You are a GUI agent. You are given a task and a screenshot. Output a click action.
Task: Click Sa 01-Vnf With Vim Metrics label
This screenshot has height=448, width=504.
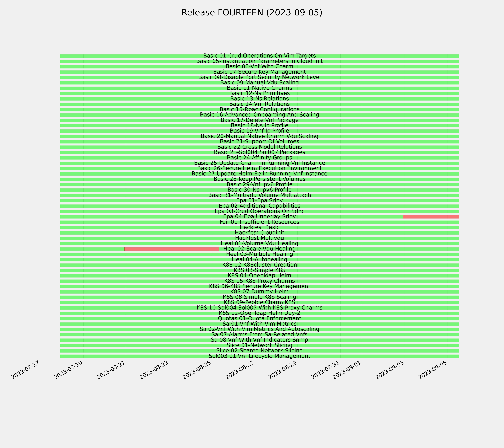point(259,324)
